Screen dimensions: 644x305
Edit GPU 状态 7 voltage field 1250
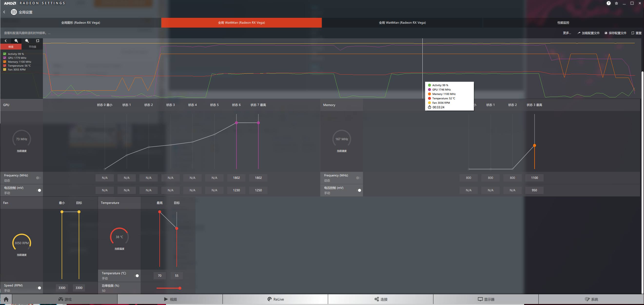point(258,190)
